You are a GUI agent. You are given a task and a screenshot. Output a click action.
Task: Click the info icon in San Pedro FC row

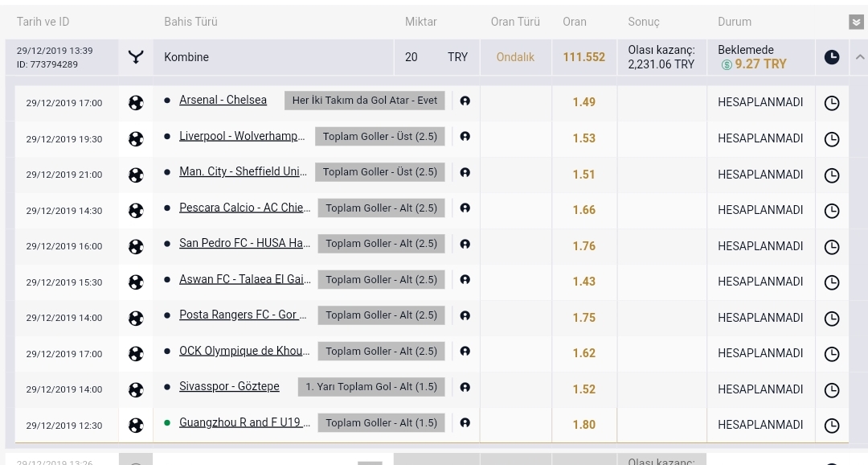click(465, 243)
